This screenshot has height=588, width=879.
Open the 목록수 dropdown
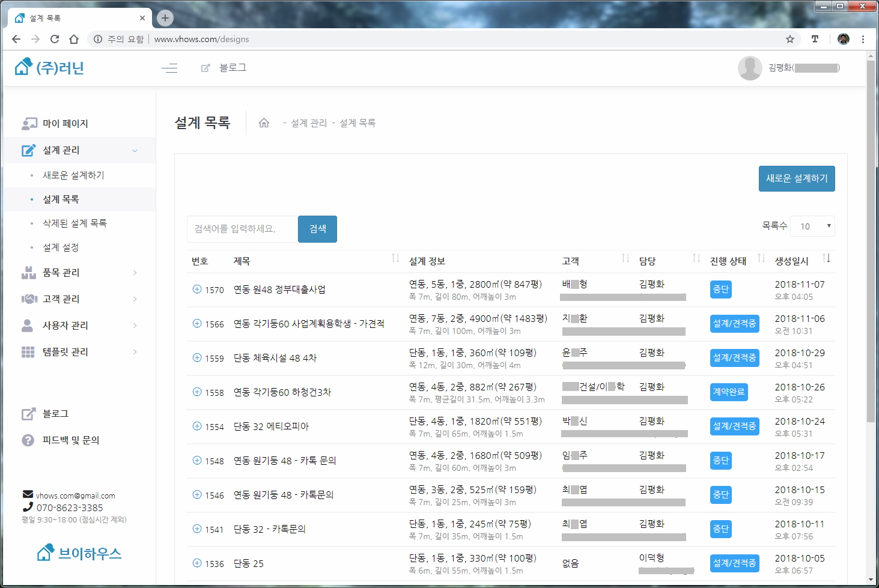point(812,226)
